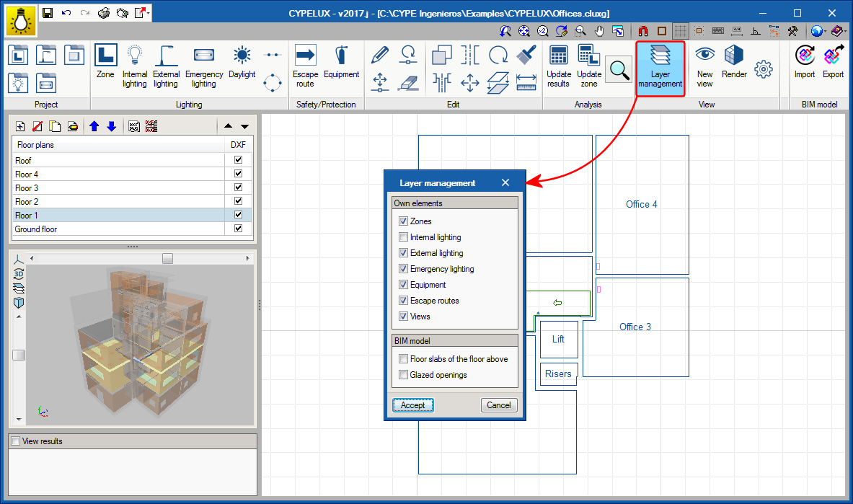Select the Equipment extinguisher tool
The width and height of the screenshot is (853, 504).
(x=341, y=64)
